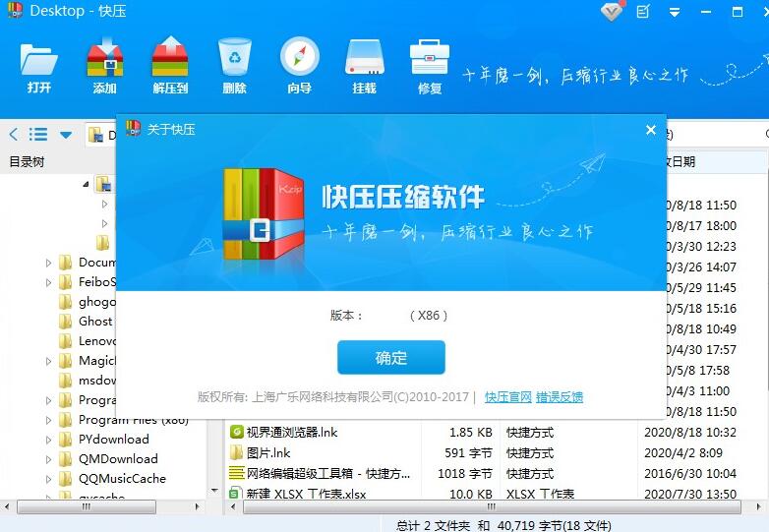Expand the Program Files (x86) tree node

click(x=48, y=420)
